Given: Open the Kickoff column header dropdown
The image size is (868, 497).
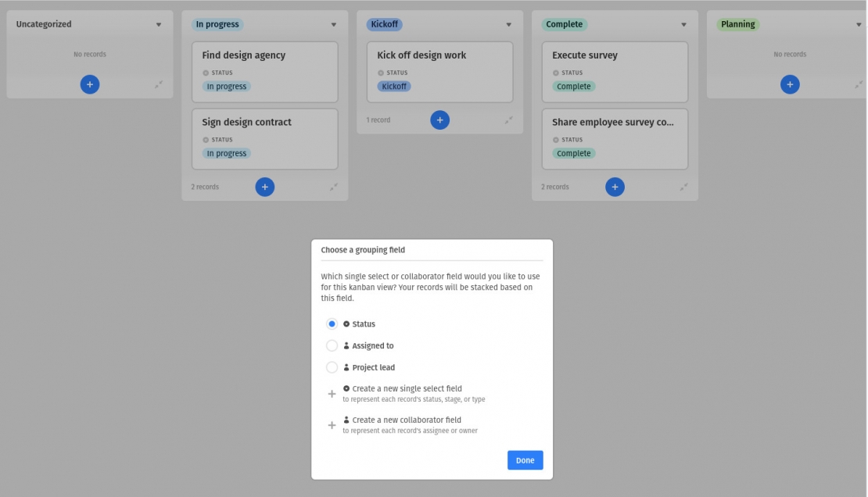Looking at the screenshot, I should point(509,24).
